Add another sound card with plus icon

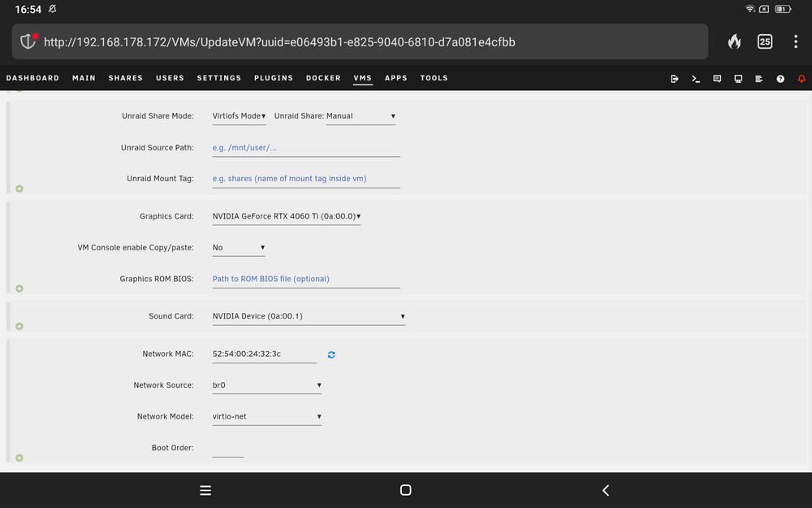click(x=19, y=326)
